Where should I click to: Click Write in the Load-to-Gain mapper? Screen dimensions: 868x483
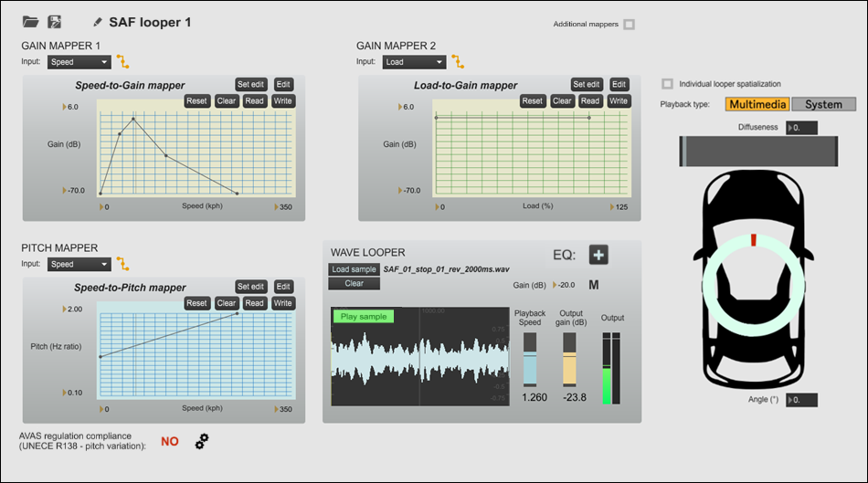pos(619,101)
